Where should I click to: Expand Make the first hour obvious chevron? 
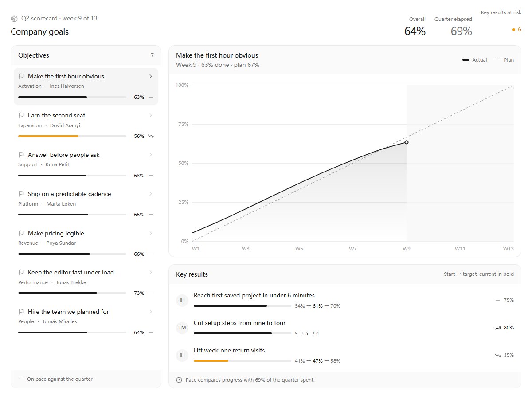[151, 76]
